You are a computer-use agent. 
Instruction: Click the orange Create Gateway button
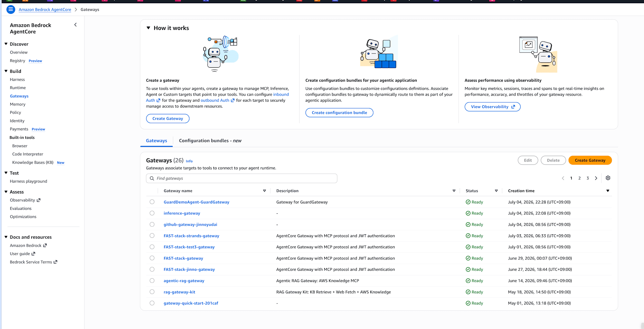pyautogui.click(x=590, y=160)
